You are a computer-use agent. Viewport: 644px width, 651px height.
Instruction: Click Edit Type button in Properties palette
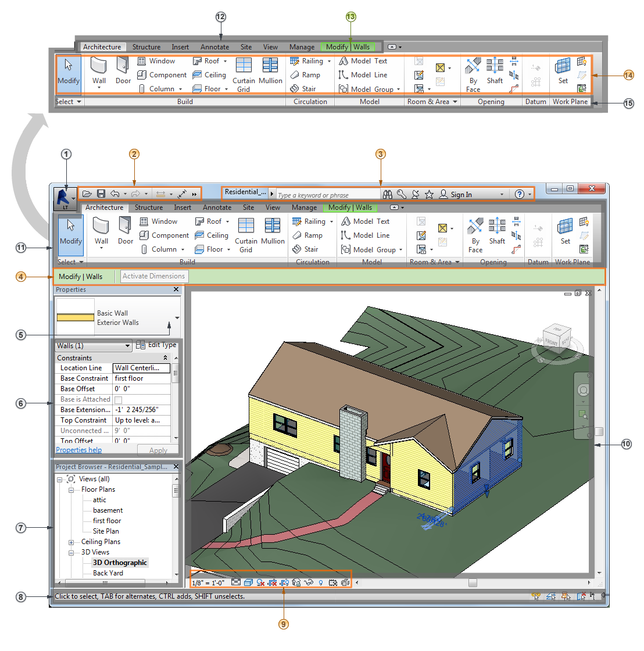click(x=156, y=345)
